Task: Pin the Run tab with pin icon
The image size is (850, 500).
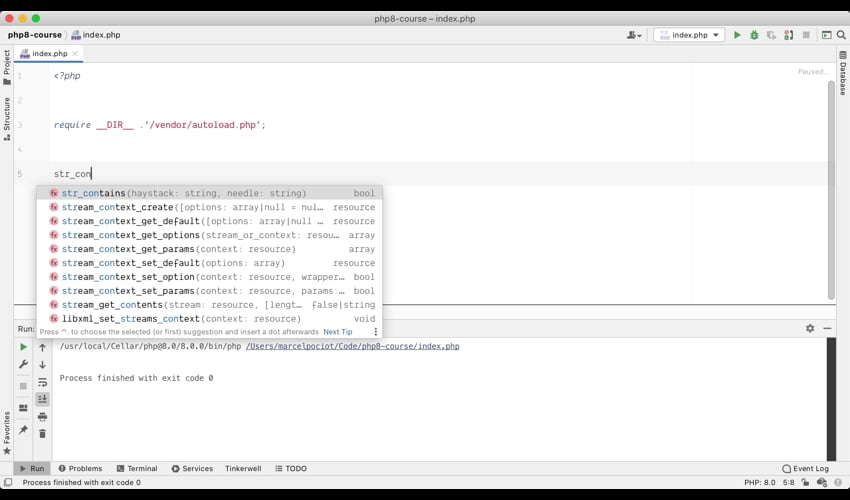Action: pyautogui.click(x=23, y=430)
